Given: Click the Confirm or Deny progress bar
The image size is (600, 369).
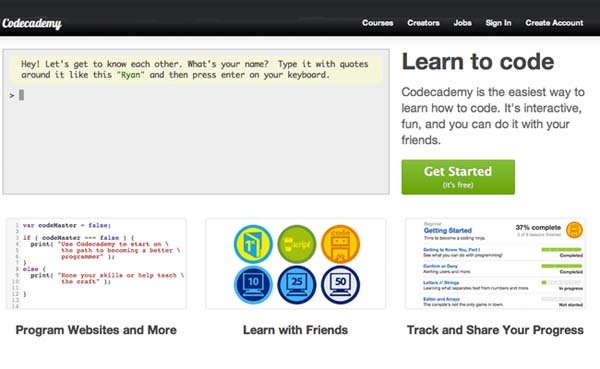Looking at the screenshot, I should point(561,266).
